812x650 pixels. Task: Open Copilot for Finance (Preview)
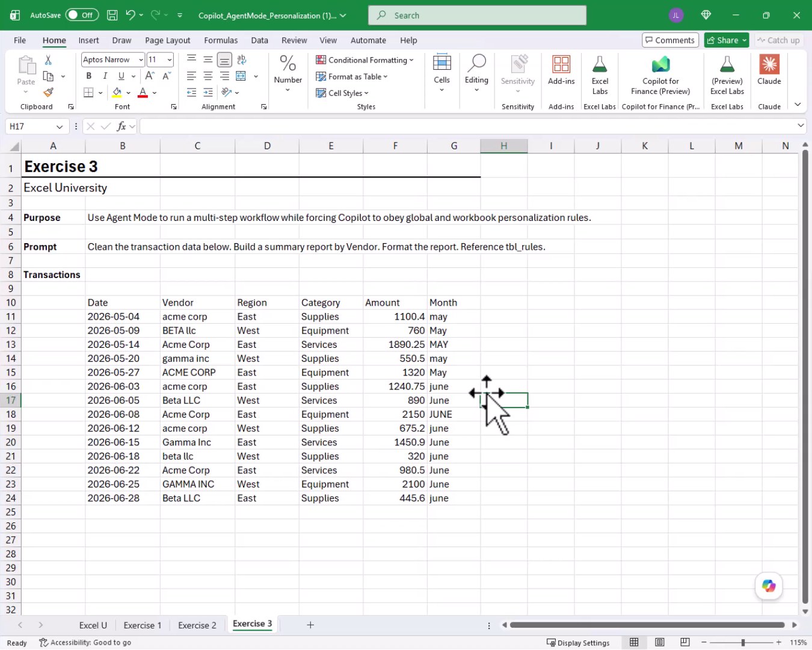(x=660, y=75)
